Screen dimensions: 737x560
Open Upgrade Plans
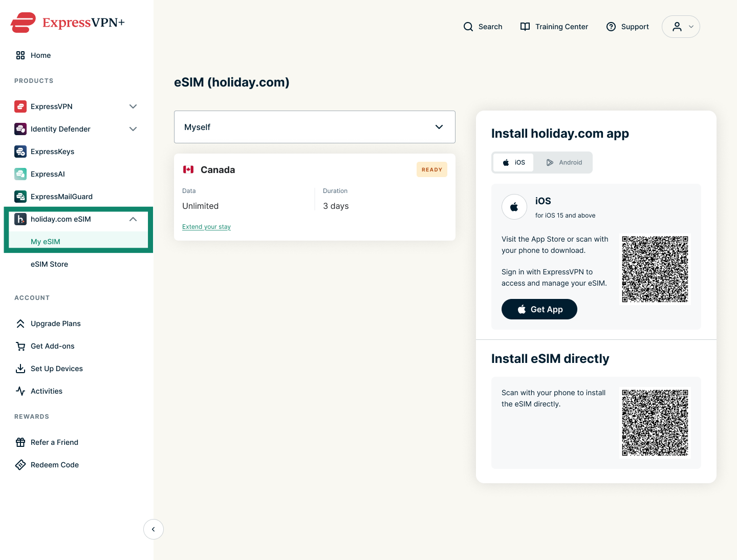(56, 324)
